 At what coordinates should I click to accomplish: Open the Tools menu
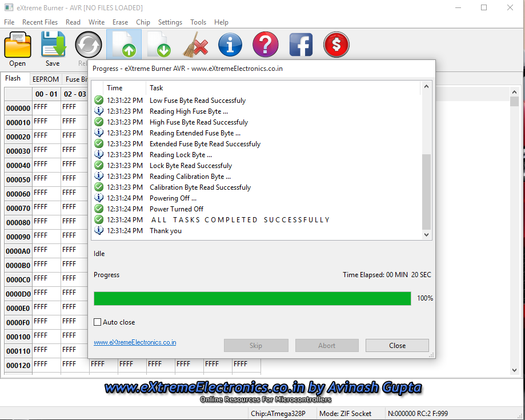(x=198, y=22)
